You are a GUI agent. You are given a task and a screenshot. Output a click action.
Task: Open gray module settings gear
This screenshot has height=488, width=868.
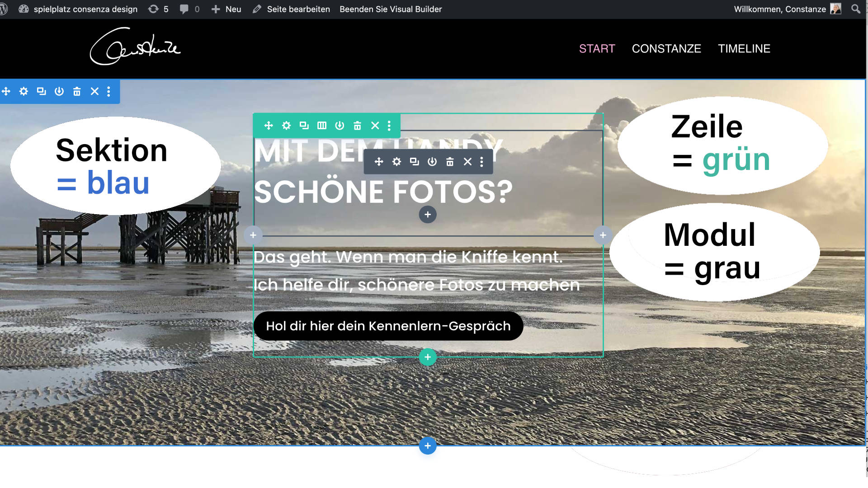pos(396,162)
